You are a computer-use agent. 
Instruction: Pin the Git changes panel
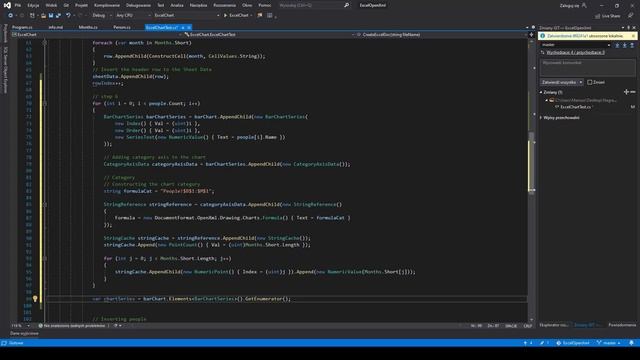tap(629, 28)
